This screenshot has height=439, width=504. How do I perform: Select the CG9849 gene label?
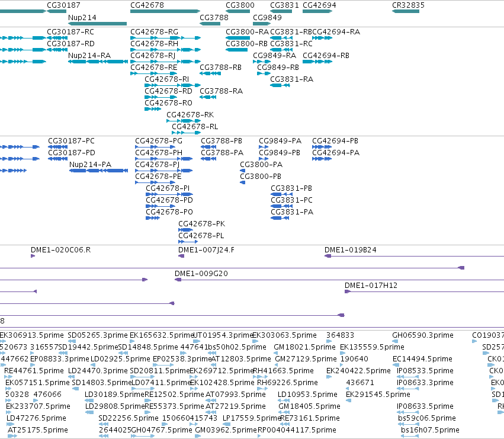pos(267,17)
